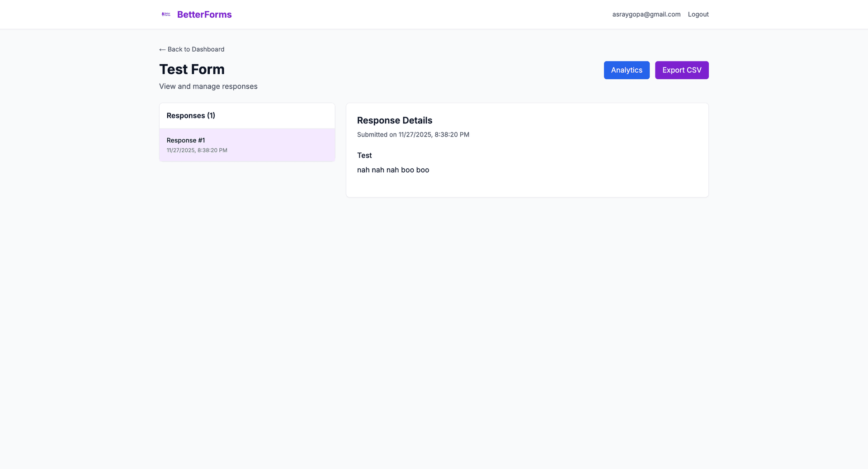Click the BetterForms header title
This screenshot has height=469, width=868.
pos(204,14)
